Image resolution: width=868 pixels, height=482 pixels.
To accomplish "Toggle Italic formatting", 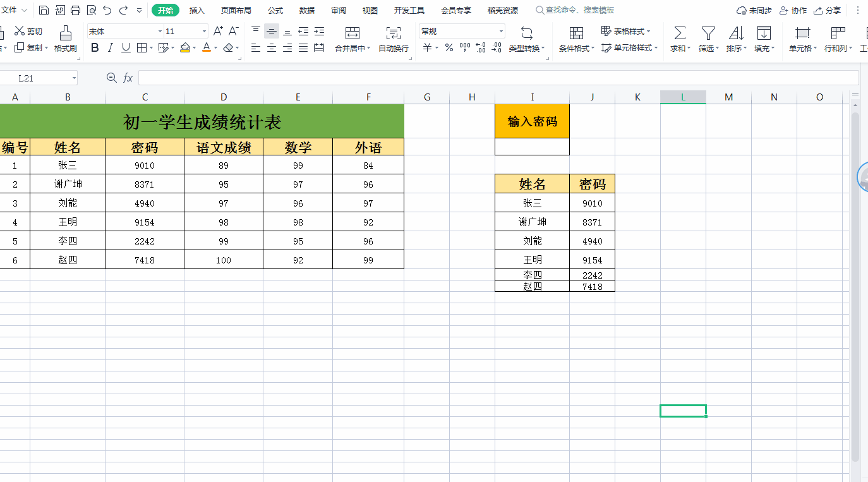I will click(111, 47).
